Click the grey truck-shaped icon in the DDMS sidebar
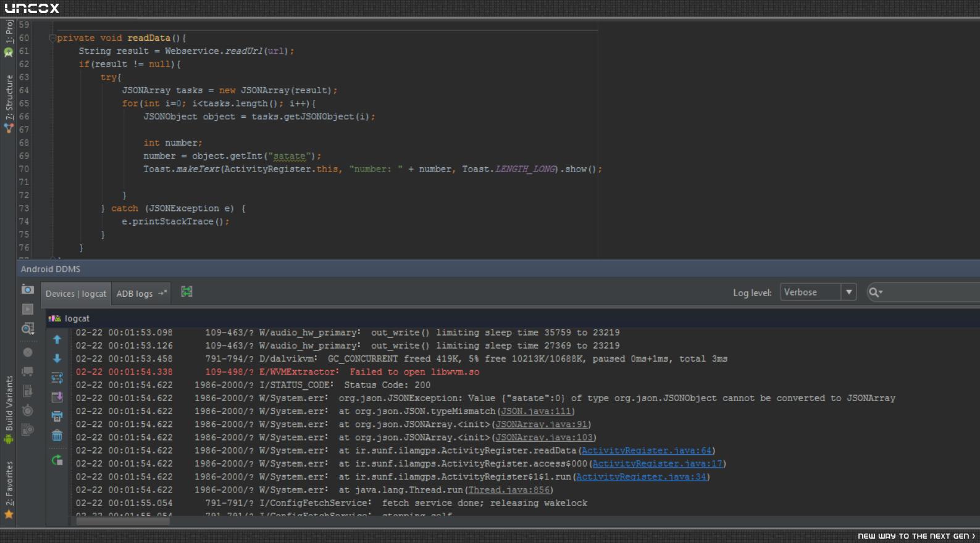The image size is (980, 543). coord(28,371)
